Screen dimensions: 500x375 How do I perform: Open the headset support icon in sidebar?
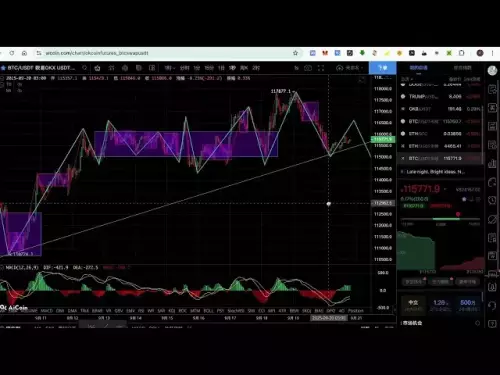click(492, 305)
